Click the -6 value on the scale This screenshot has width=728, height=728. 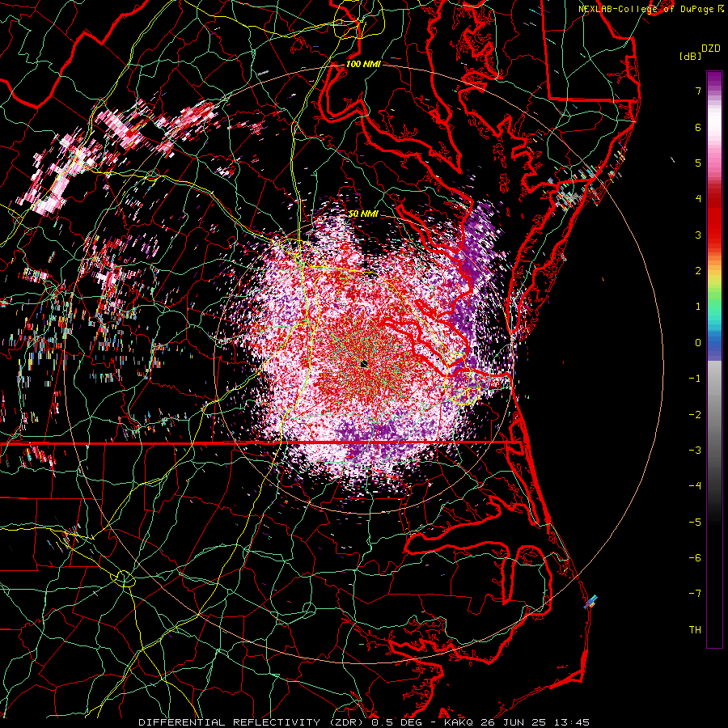point(695,558)
